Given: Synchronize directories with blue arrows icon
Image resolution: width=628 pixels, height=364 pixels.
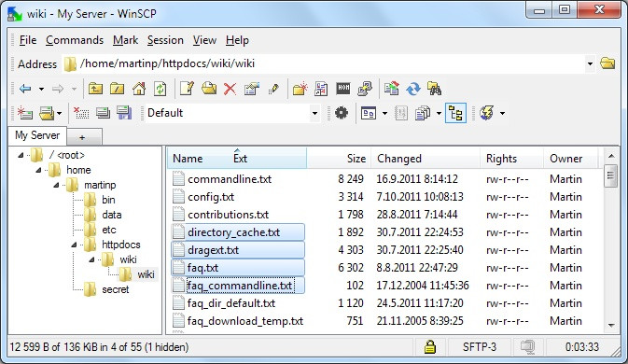Looking at the screenshot, I should [x=413, y=89].
